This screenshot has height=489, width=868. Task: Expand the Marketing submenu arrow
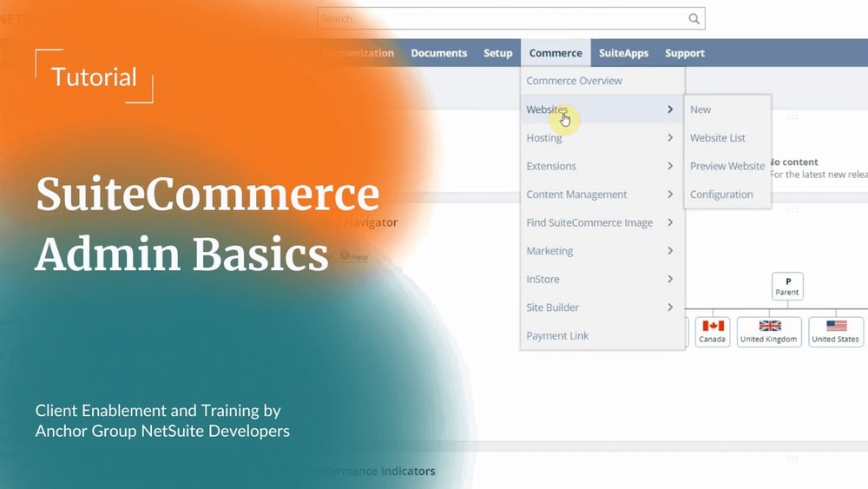coord(670,251)
